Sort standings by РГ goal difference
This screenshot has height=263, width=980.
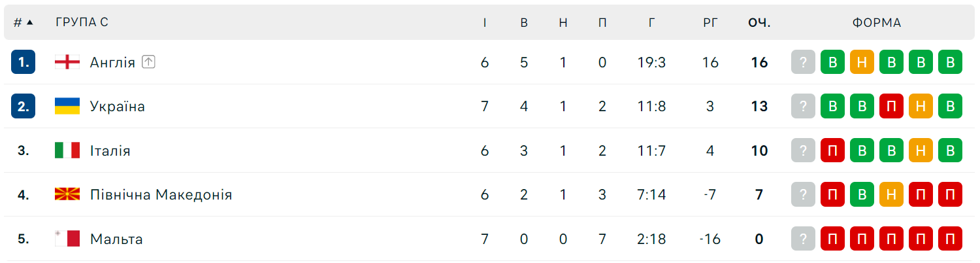[x=710, y=22]
